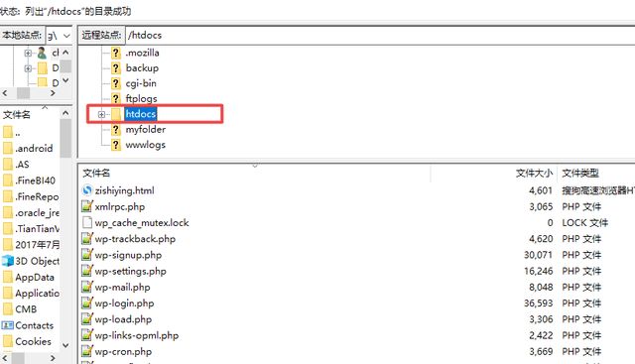This screenshot has width=635, height=364.
Task: Select the 3D Objects folder icon
Action: coord(8,261)
